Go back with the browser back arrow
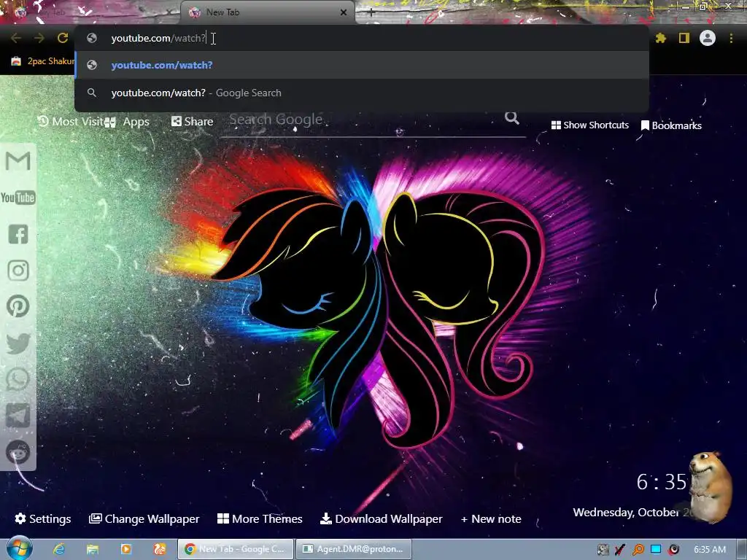Image resolution: width=747 pixels, height=560 pixels. coord(16,38)
